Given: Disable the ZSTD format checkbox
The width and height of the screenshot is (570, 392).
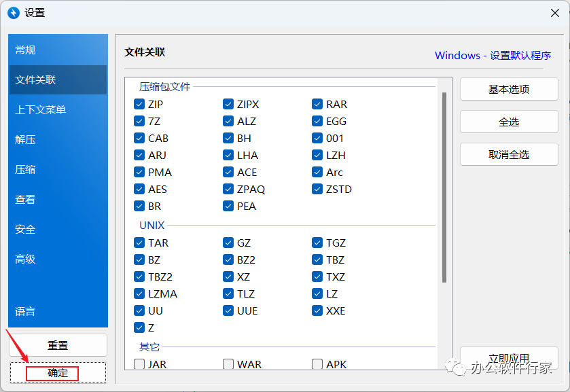Looking at the screenshot, I should (317, 189).
